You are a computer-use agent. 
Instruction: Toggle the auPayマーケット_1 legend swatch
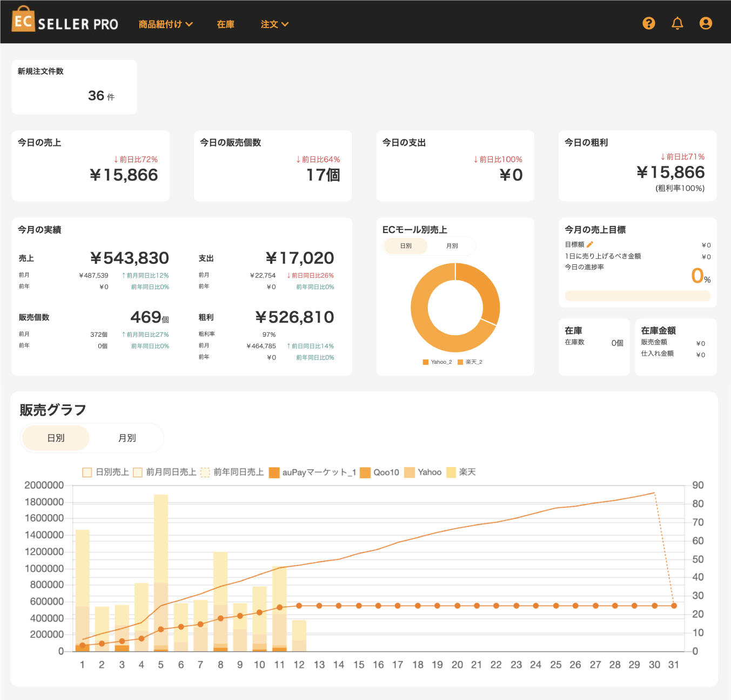[312, 472]
